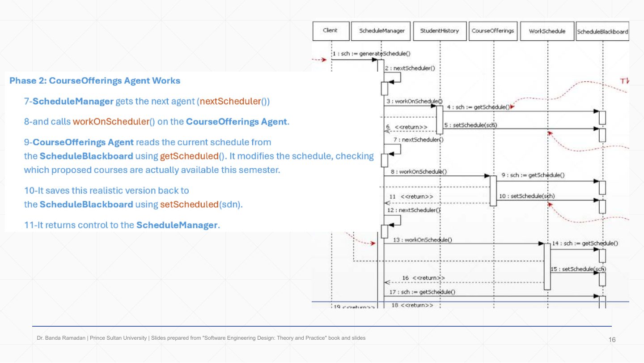Click the ScheduleBlackboard lifeline header box
Screen dimensions: 644x363
click(x=602, y=31)
